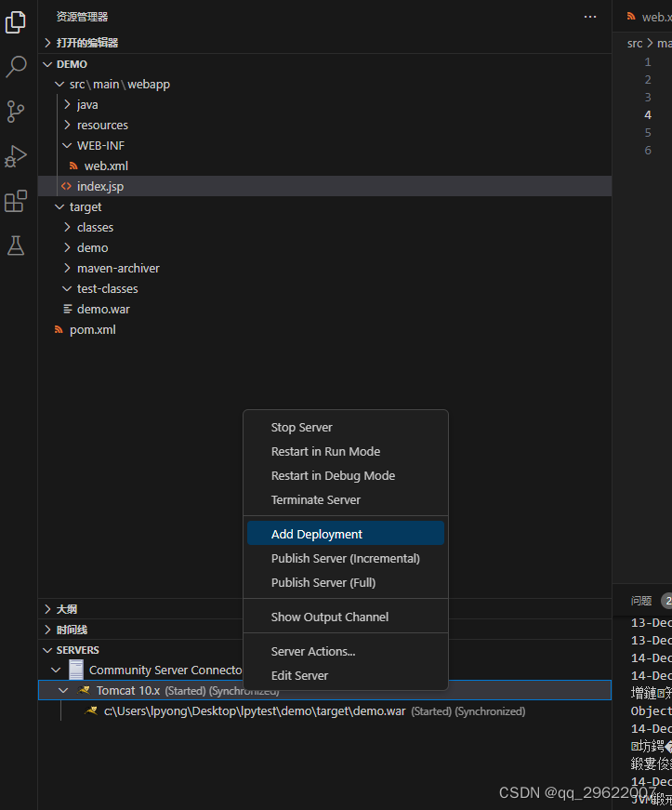The height and width of the screenshot is (810, 672).
Task: Open the Testing flask icon
Action: click(x=16, y=246)
